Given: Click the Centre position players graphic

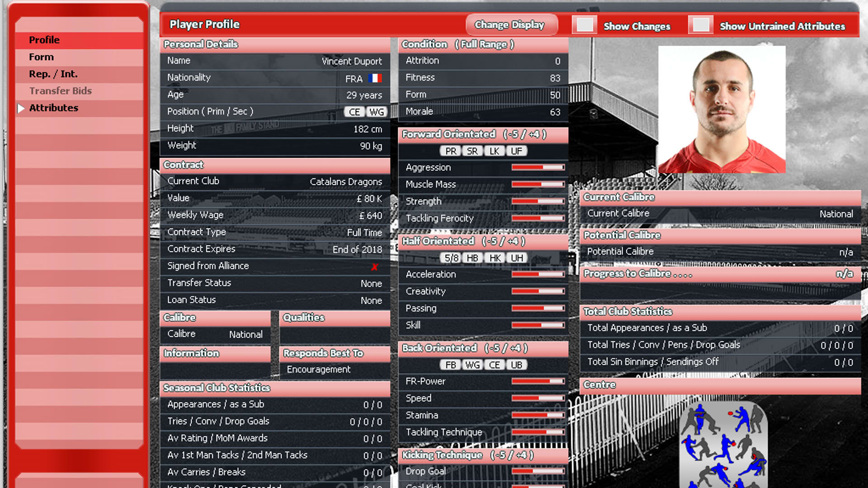Looking at the screenshot, I should pyautogui.click(x=723, y=445).
